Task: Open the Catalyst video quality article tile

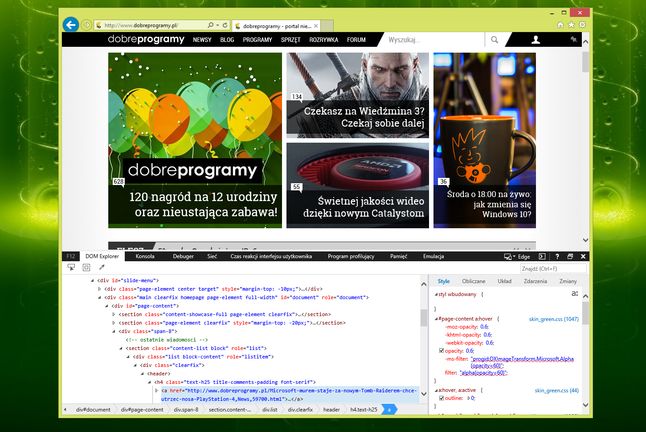Action: click(358, 185)
